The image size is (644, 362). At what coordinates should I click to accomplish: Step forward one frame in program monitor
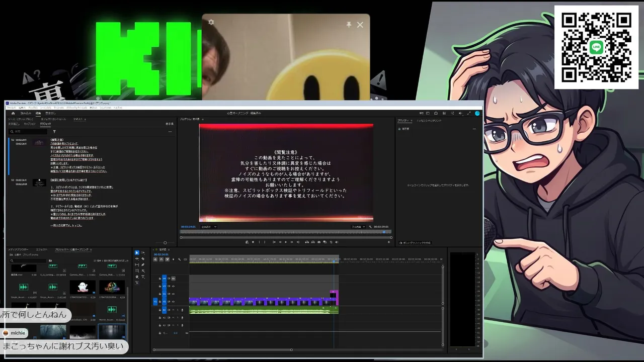(x=292, y=242)
